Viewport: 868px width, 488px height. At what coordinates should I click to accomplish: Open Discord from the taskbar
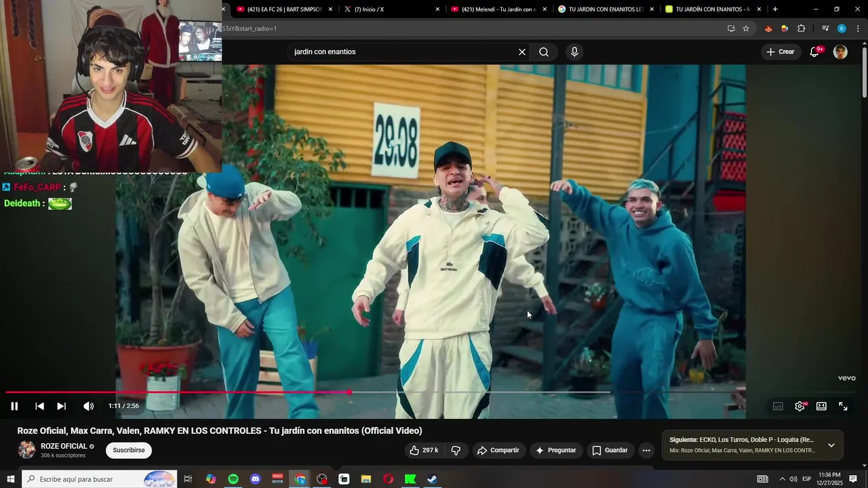pos(255,479)
